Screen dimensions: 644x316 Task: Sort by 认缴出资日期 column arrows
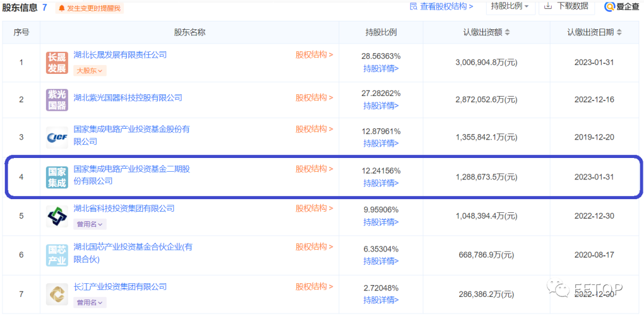[x=620, y=32]
